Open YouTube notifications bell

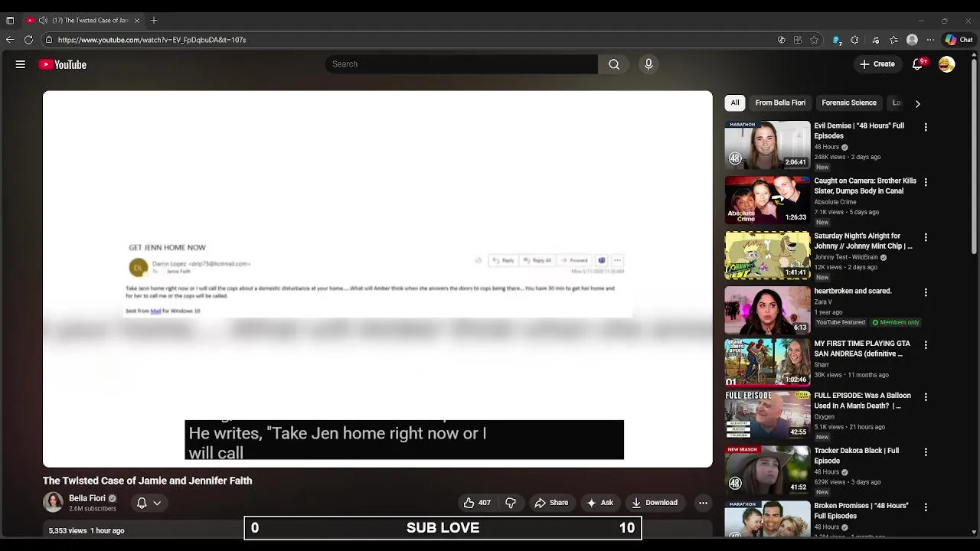pyautogui.click(x=917, y=64)
